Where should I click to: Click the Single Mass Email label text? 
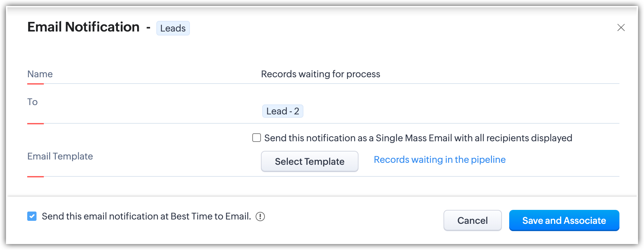[418, 138]
